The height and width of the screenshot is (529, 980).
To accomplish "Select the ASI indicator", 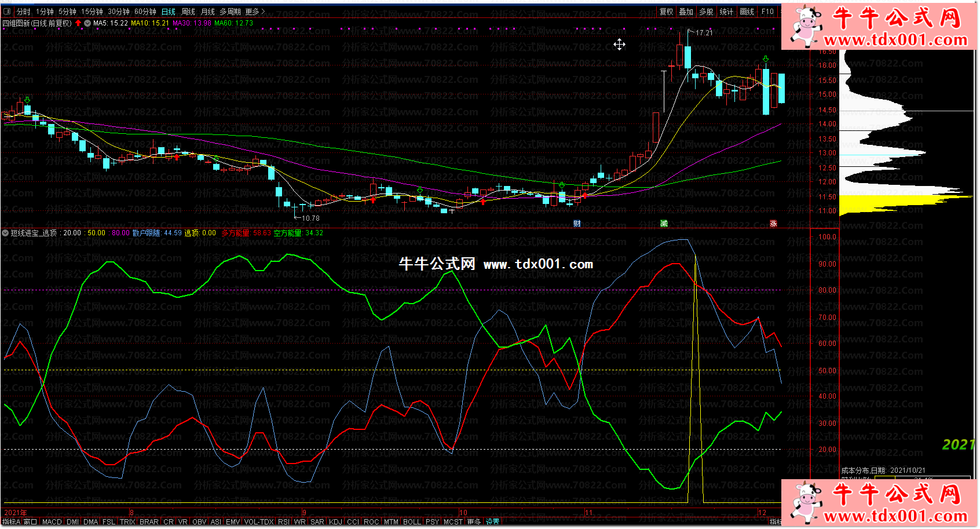I will 216,522.
